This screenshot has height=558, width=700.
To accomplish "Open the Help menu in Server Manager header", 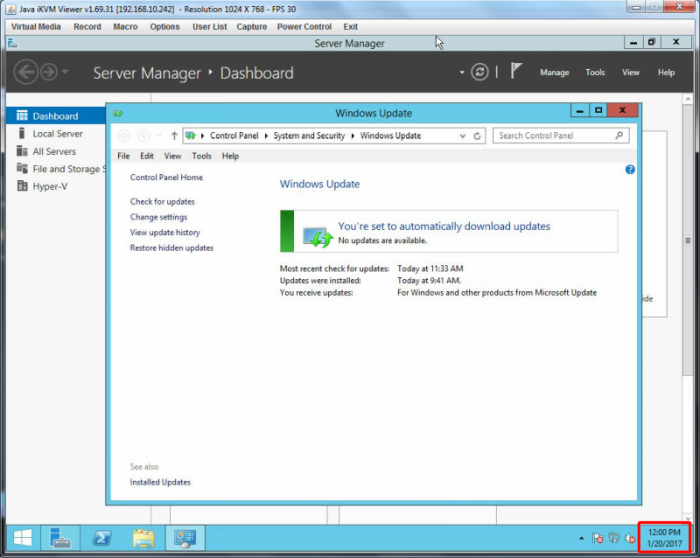I will coord(666,72).
